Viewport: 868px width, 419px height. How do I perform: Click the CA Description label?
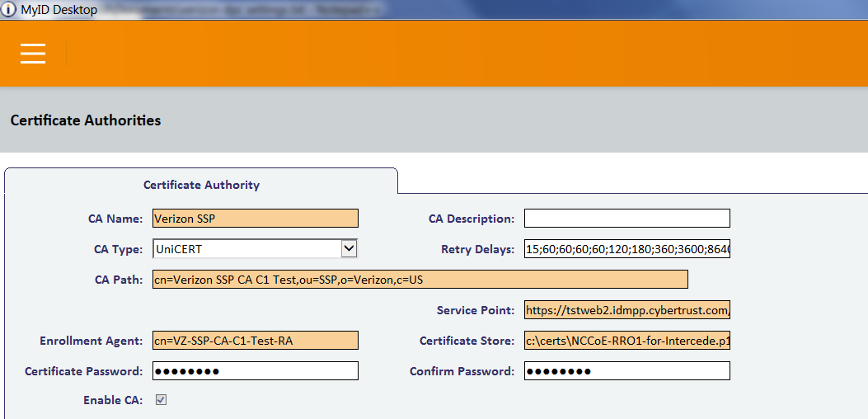coord(472,219)
